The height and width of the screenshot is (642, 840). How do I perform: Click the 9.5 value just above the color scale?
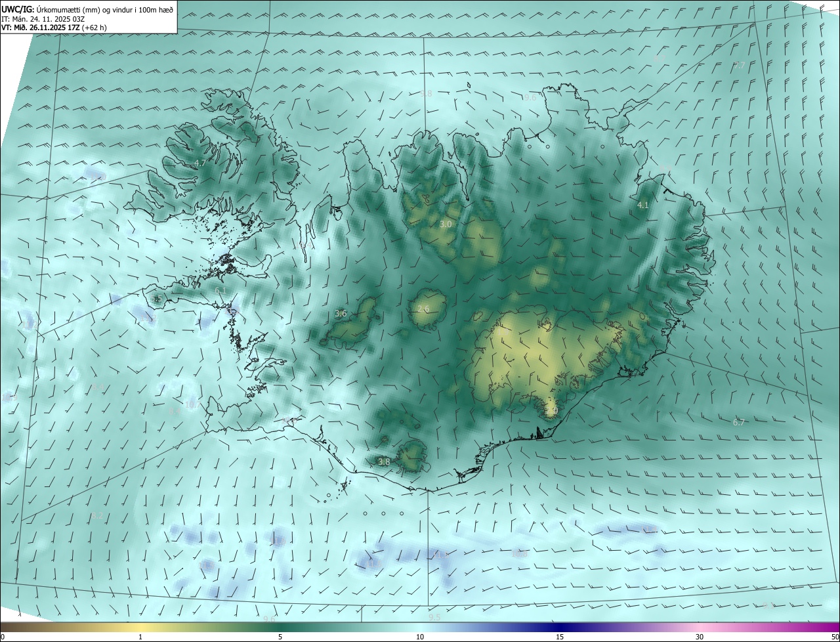(x=434, y=617)
